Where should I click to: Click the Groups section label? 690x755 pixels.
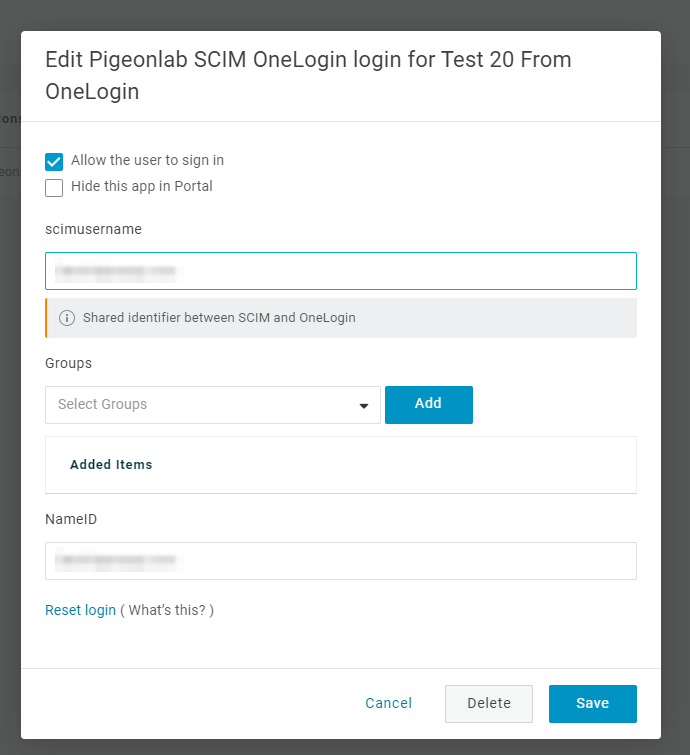coord(68,363)
